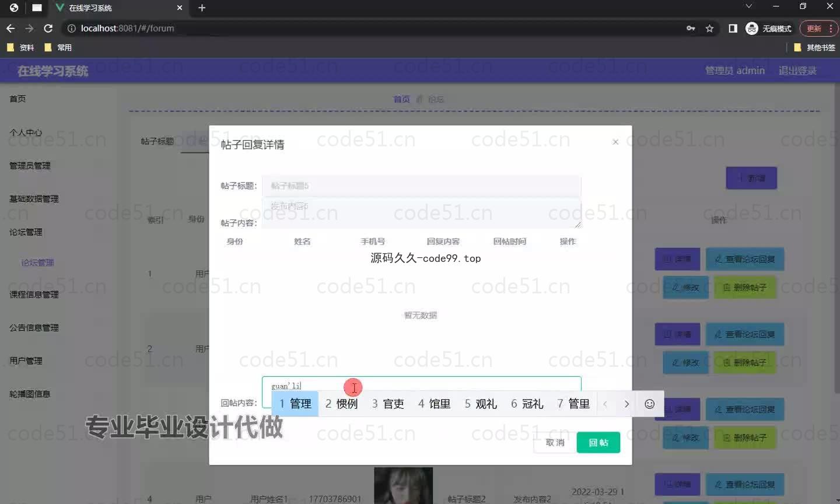Expand 用户管理 sidebar item

click(x=26, y=361)
